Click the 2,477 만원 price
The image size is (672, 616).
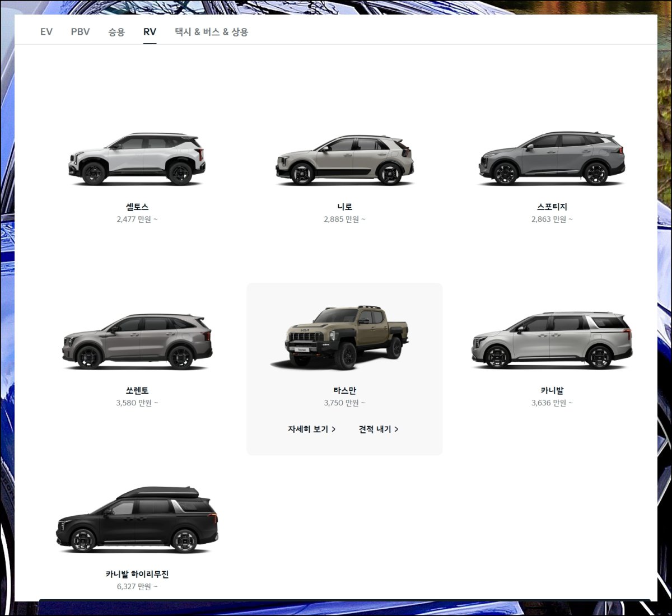tap(137, 220)
